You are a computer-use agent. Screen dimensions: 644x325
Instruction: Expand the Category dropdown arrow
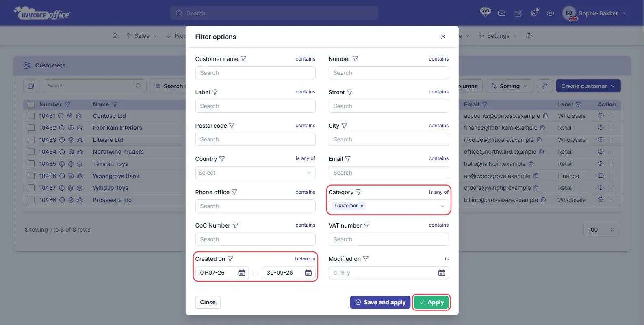[442, 206]
